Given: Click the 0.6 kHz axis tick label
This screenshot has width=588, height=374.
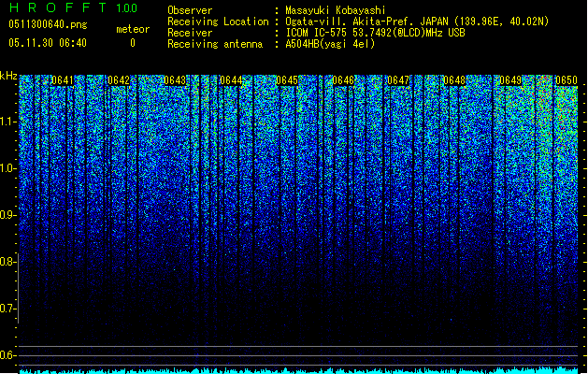Looking at the screenshot, I should coord(8,355).
